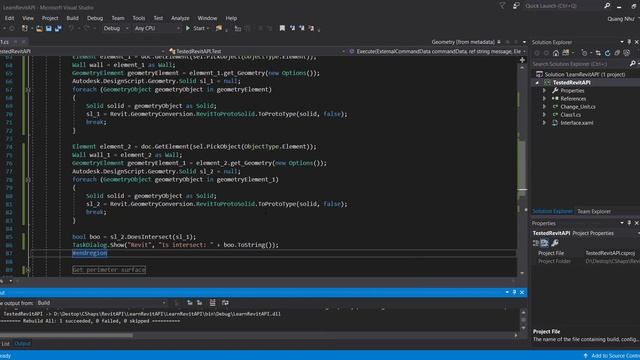The height and width of the screenshot is (360, 640).
Task: Expand the References node
Action: [x=544, y=99]
